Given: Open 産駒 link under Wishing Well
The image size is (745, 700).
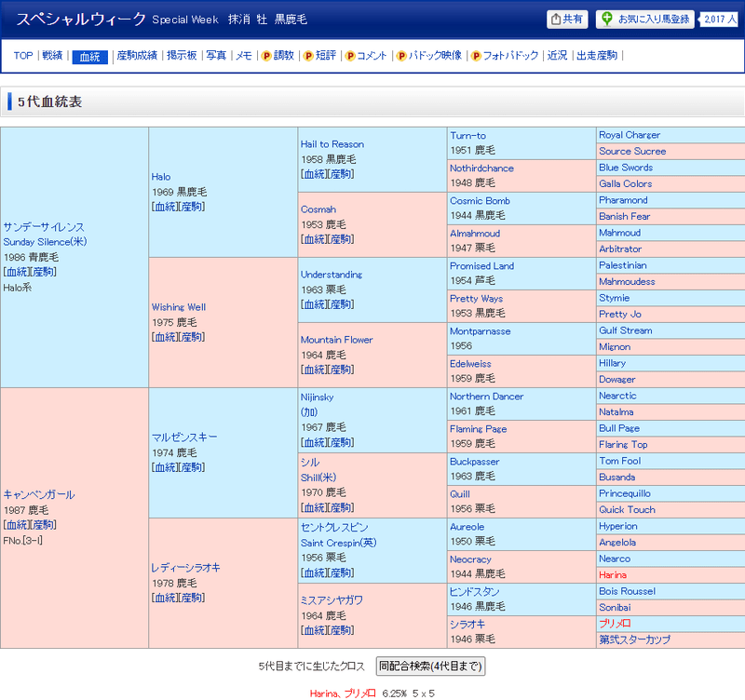Looking at the screenshot, I should pyautogui.click(x=191, y=337).
